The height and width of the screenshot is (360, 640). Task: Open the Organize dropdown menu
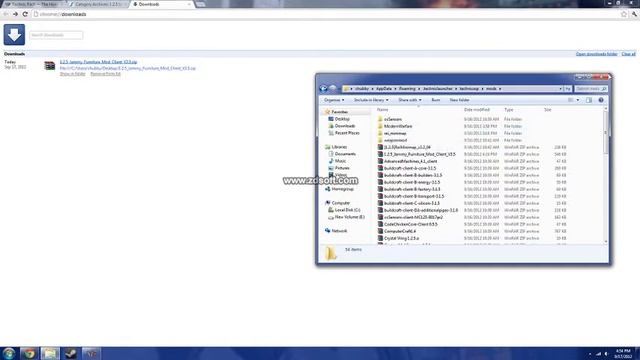click(334, 100)
